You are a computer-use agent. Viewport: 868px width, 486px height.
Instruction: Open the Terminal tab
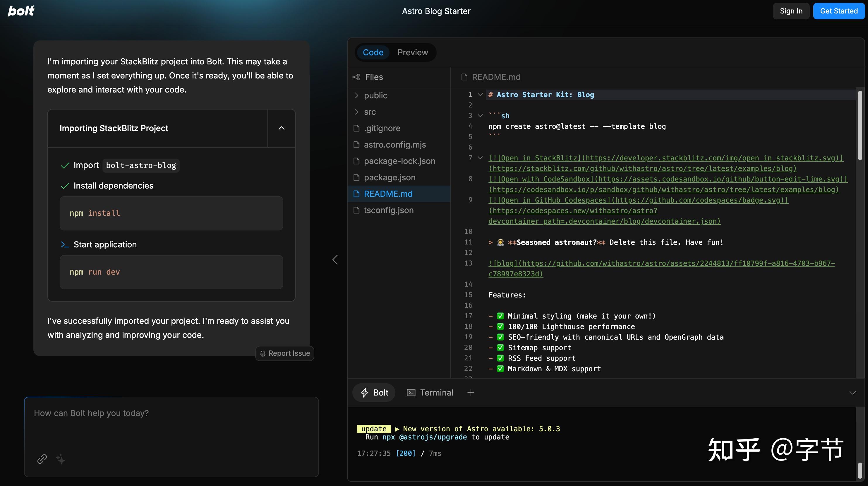point(430,393)
